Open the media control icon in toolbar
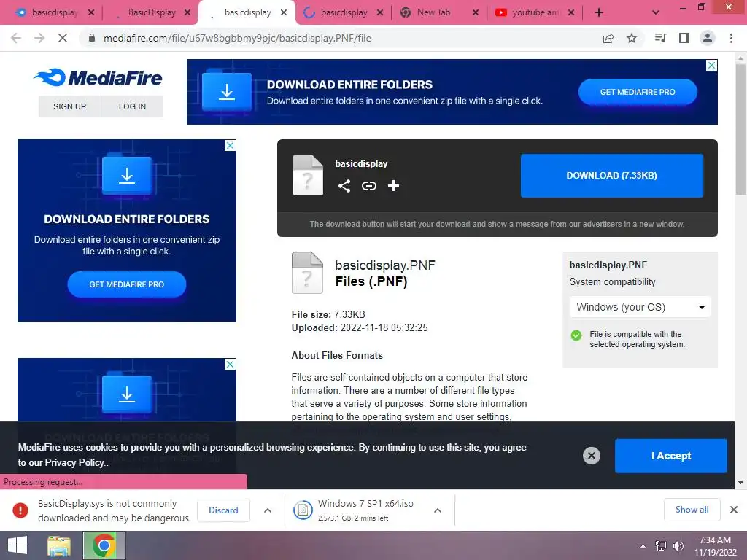 (660, 38)
